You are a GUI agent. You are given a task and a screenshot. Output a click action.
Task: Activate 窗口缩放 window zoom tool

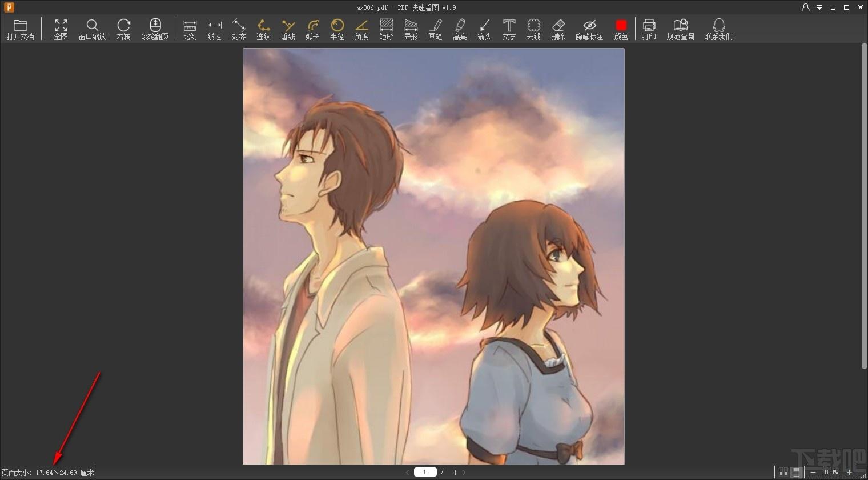[92, 30]
